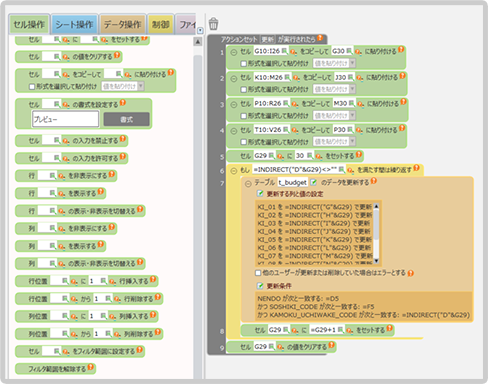The height and width of the screenshot is (384, 488).
Task: Click the t_budget table name field
Action: (x=293, y=182)
